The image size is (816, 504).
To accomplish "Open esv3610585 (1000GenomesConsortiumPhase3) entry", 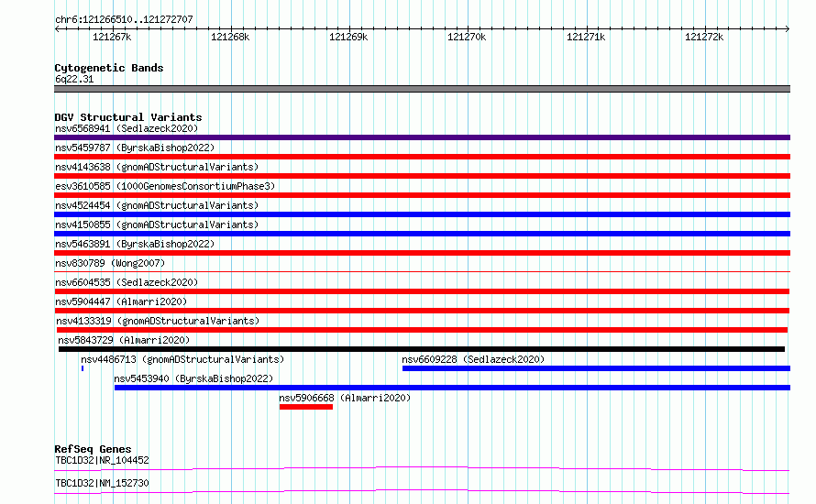I will point(165,186).
